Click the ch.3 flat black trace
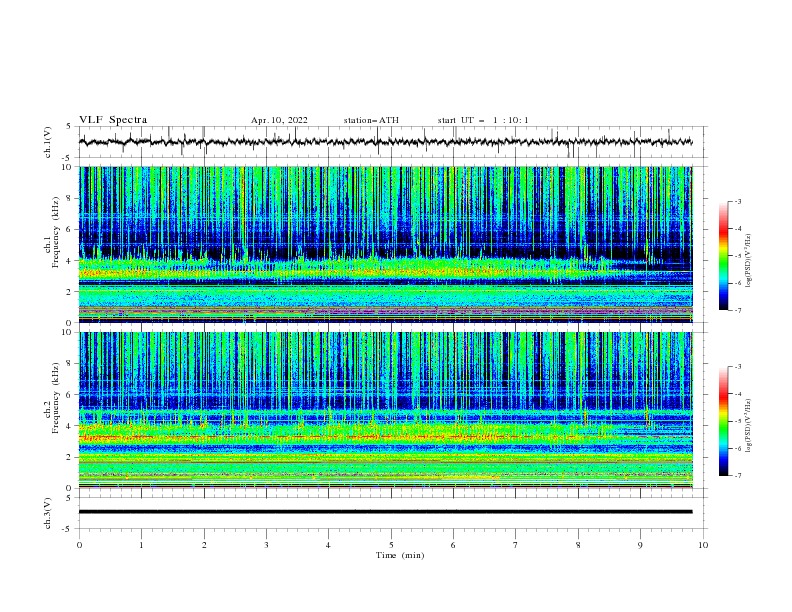Viewport: 792px width, 612px height. pos(385,512)
